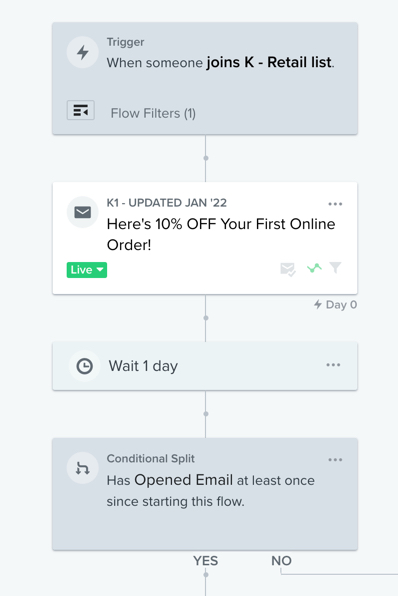Open the Flow Filters list icon

coord(81,111)
